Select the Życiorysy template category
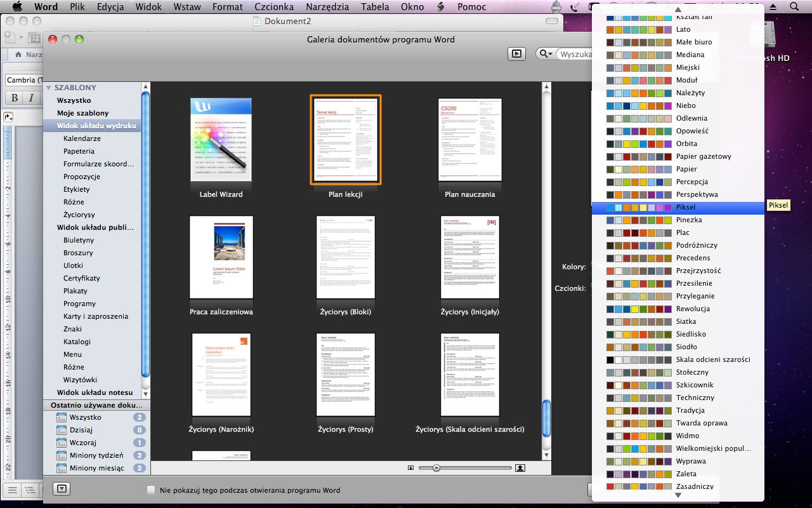This screenshot has width=812, height=508. 79,215
